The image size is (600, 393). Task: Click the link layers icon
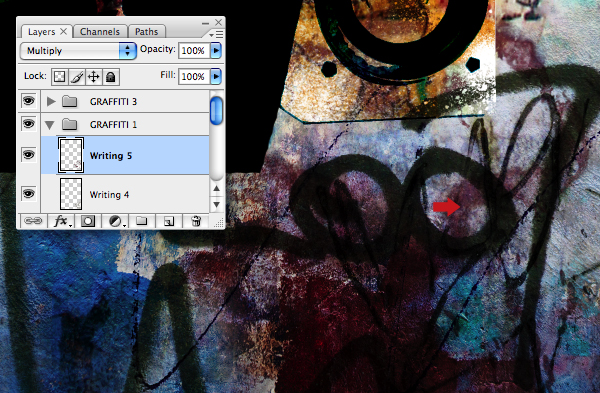tap(33, 221)
